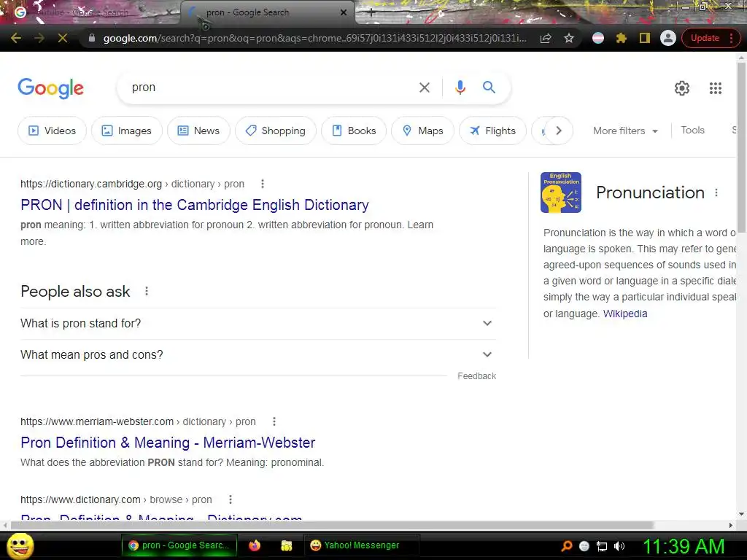
Task: Clear the search box with the X
Action: click(x=424, y=87)
